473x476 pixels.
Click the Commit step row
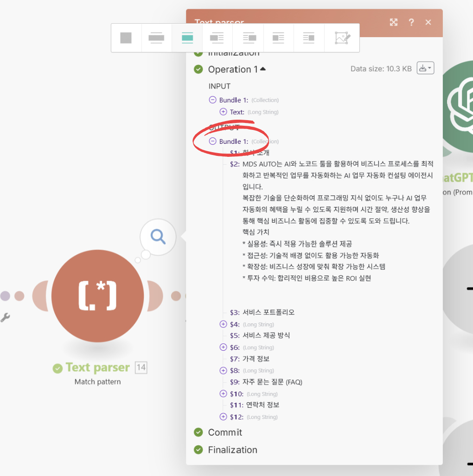click(x=225, y=432)
